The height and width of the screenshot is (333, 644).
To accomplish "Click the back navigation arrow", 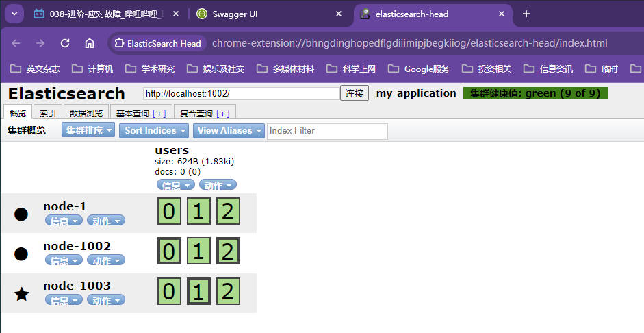I will [x=16, y=43].
